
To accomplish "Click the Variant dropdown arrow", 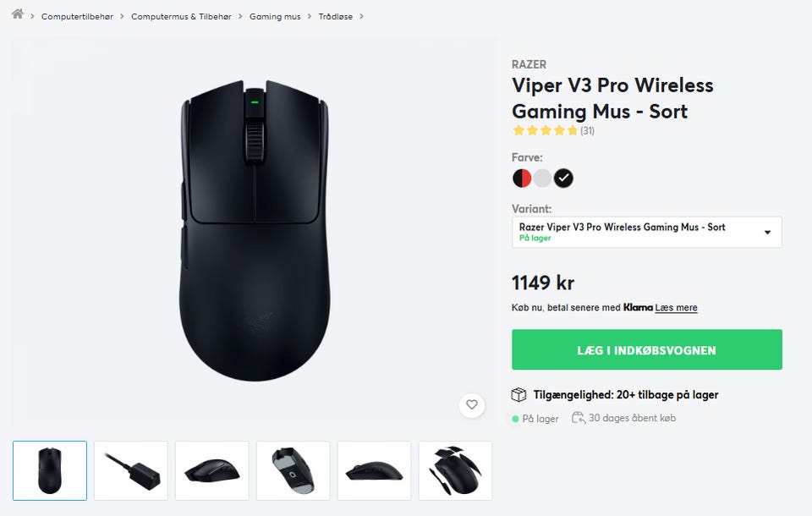I will click(767, 232).
